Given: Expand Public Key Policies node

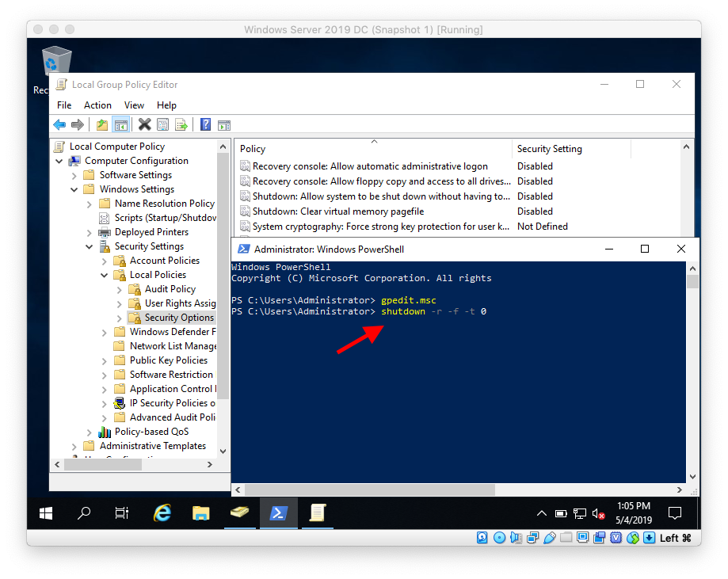Looking at the screenshot, I should click(x=104, y=360).
